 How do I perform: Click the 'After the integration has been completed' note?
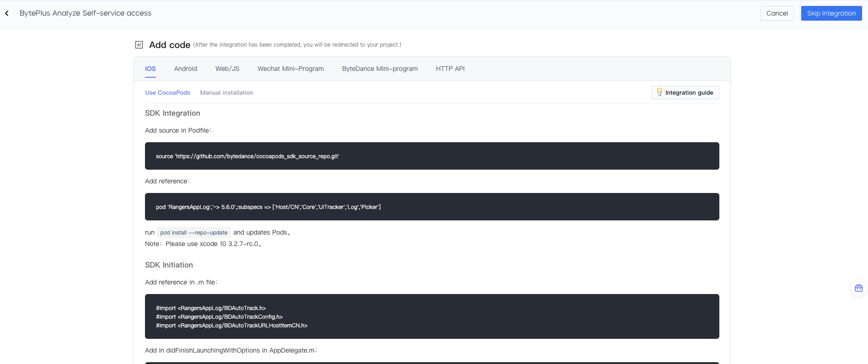(x=297, y=45)
